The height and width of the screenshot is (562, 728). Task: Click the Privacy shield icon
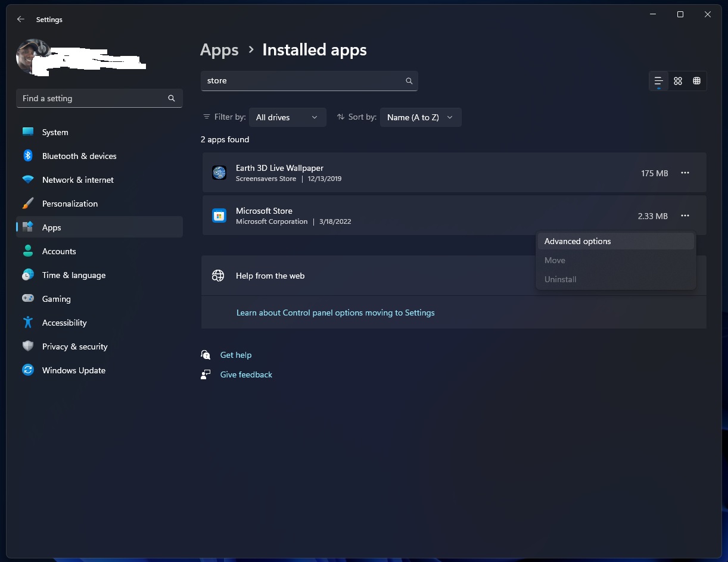(x=28, y=346)
